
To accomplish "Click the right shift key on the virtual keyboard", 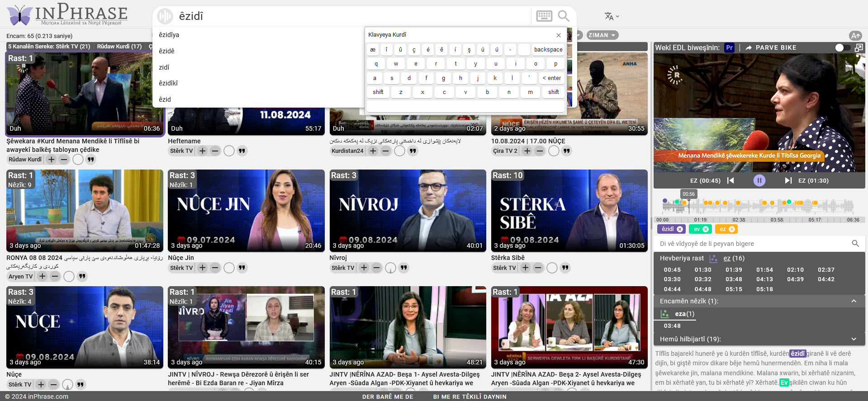I will pyautogui.click(x=553, y=92).
